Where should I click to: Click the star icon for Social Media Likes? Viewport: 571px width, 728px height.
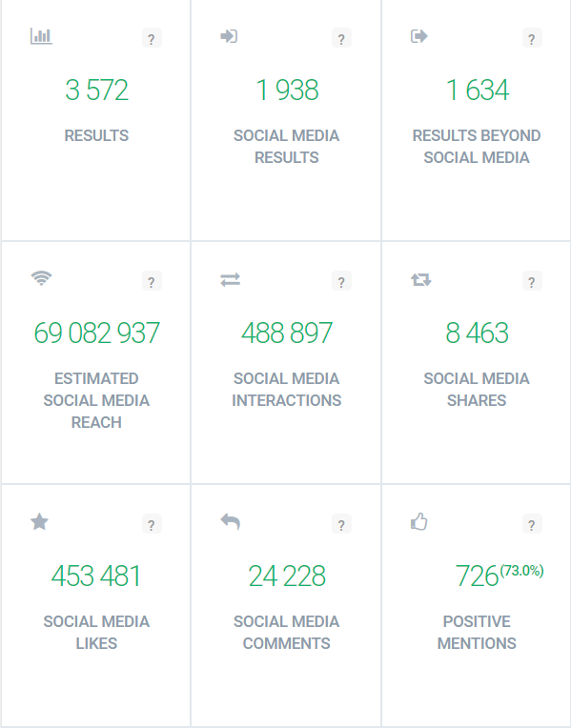point(39,522)
